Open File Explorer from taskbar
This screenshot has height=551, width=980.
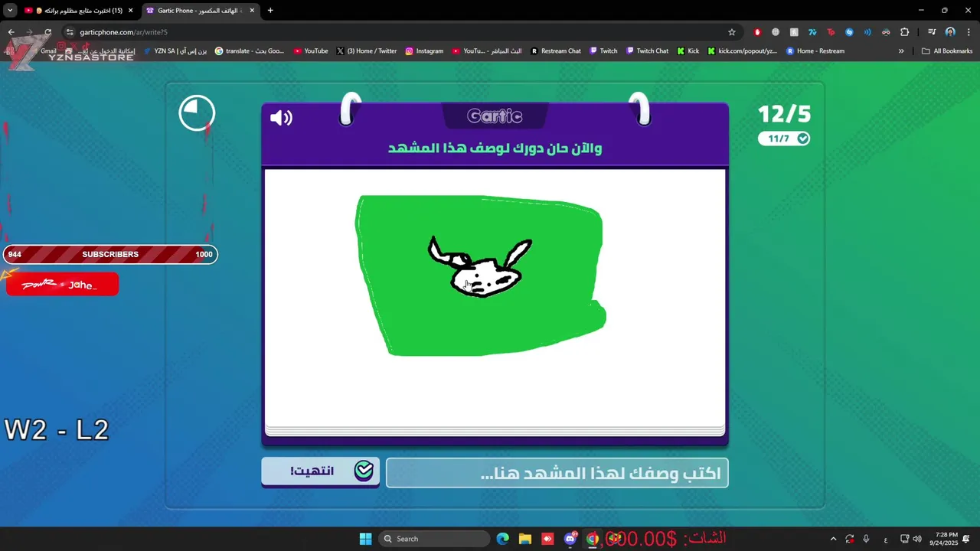coord(525,539)
